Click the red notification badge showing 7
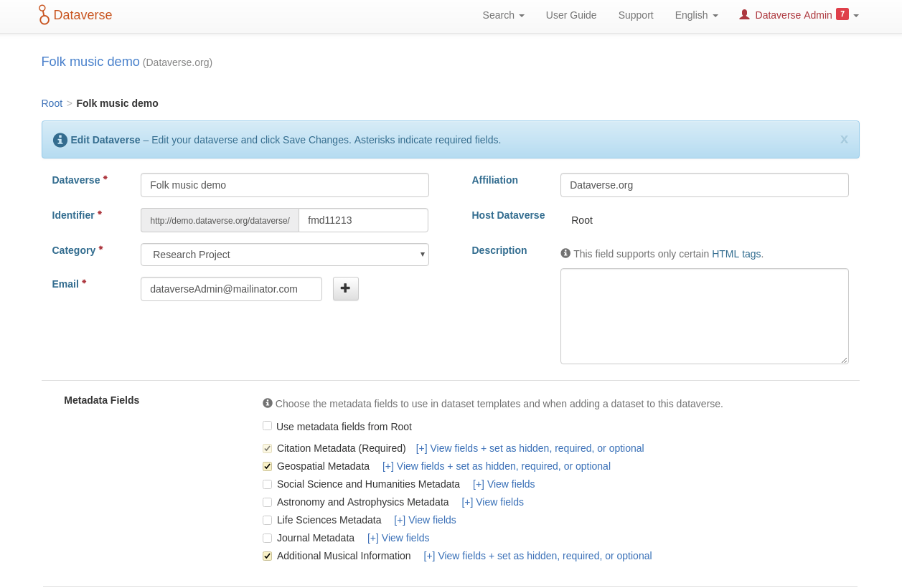 point(842,14)
